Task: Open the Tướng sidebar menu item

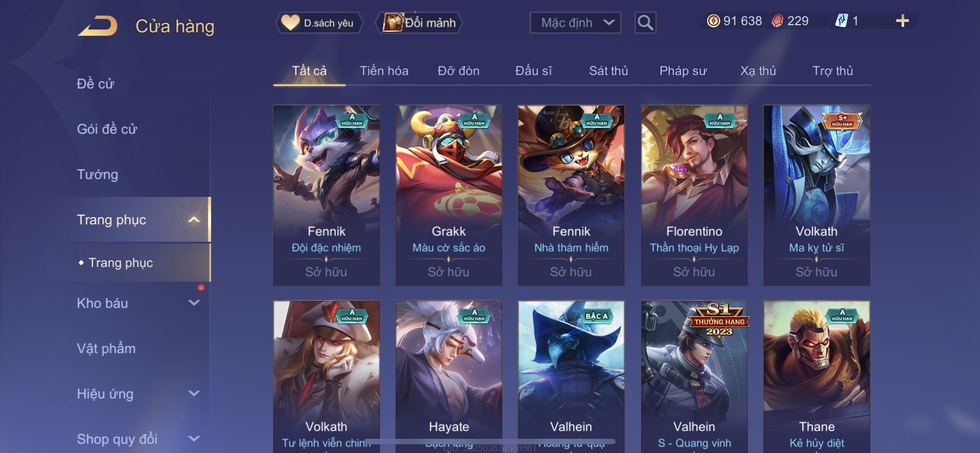Action: [97, 175]
